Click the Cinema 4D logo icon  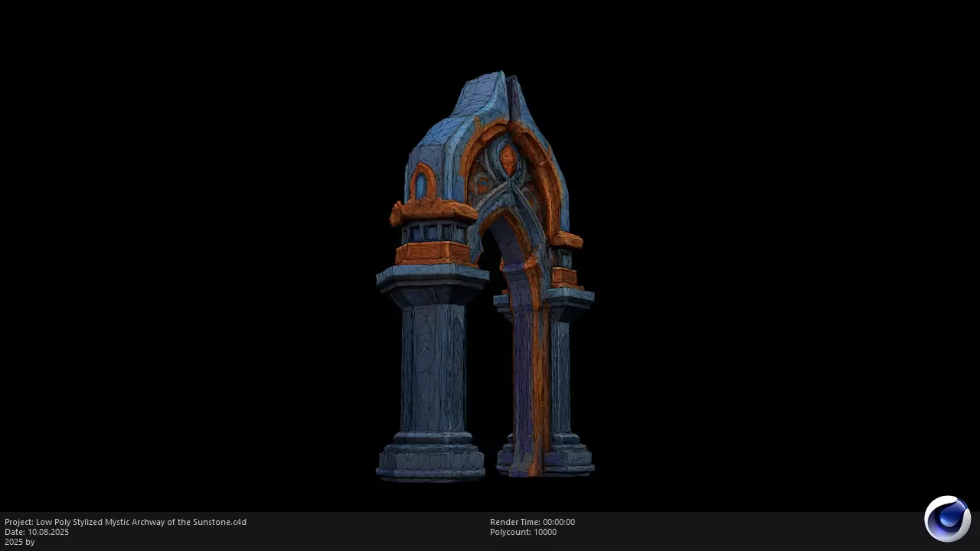[948, 519]
